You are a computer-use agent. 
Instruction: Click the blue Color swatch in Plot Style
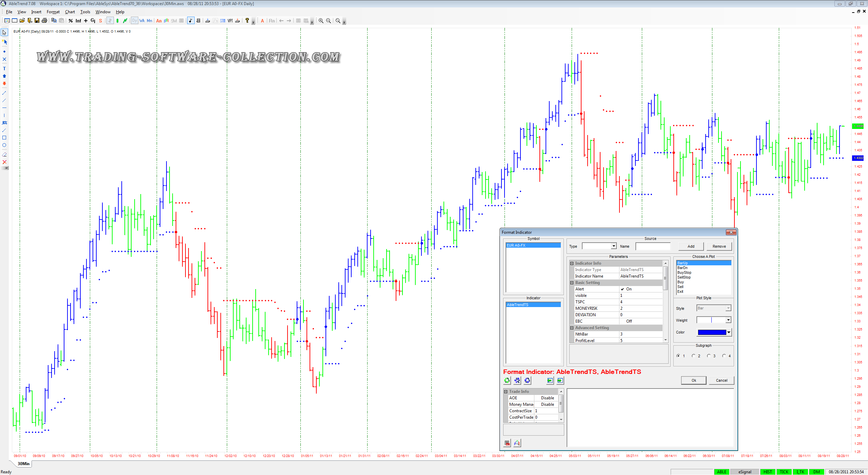[712, 332]
